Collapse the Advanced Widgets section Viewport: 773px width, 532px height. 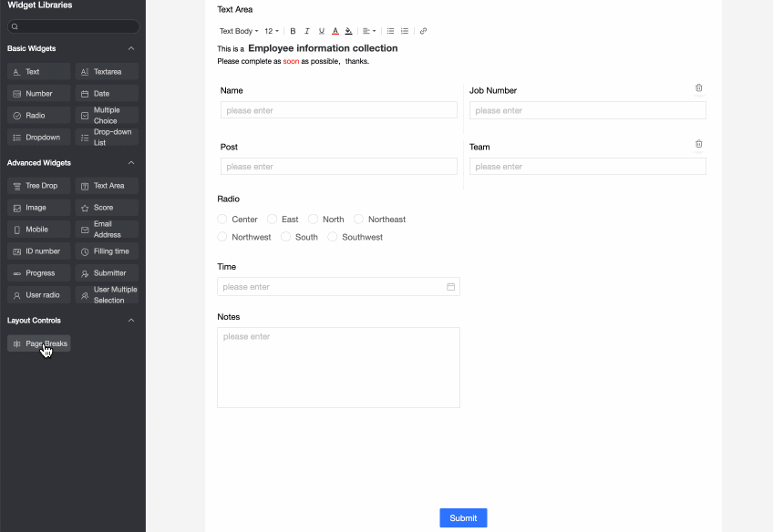(x=131, y=162)
